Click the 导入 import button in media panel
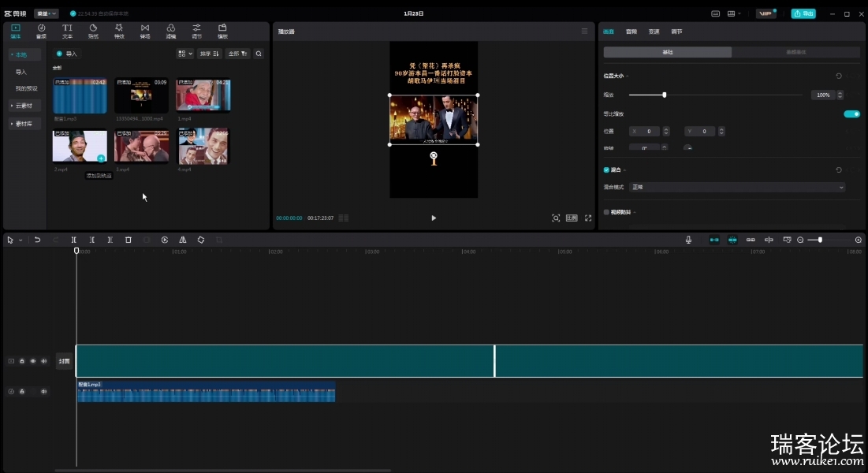This screenshot has width=868, height=473. pos(67,54)
